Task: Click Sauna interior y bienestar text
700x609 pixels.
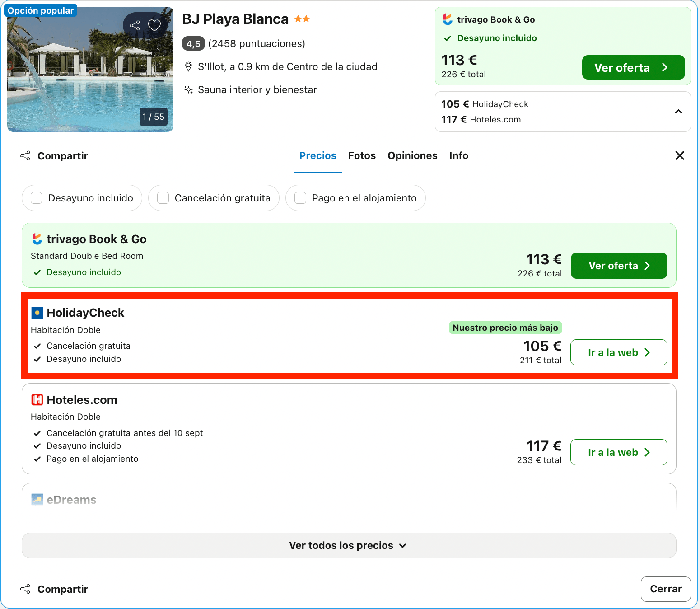Action: coord(257,89)
